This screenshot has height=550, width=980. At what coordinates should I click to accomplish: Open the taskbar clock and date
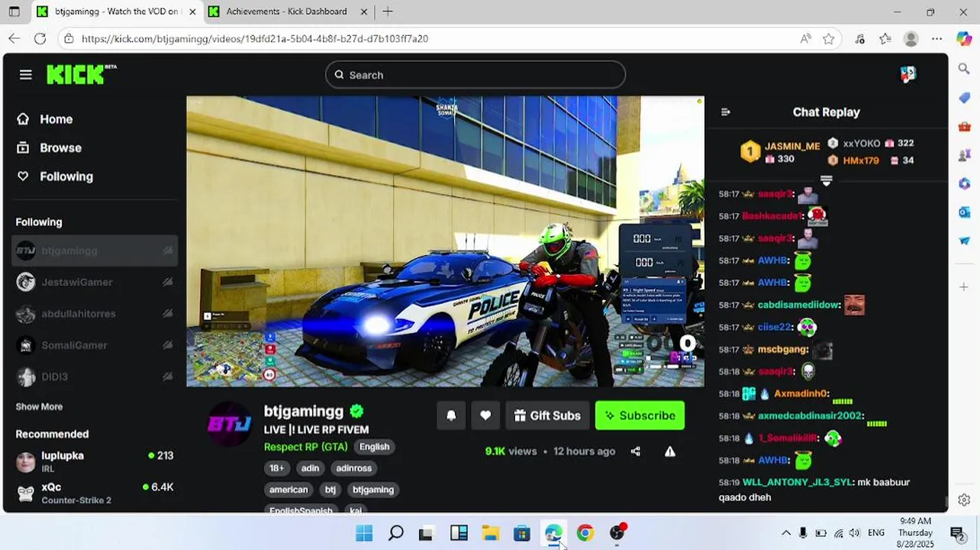[x=915, y=532]
